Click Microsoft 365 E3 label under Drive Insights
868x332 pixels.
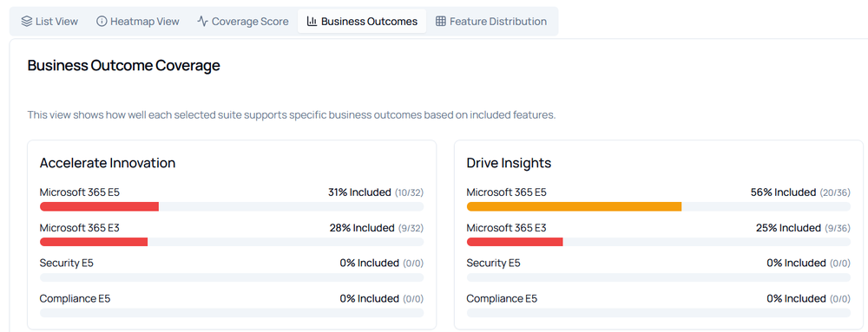[507, 228]
